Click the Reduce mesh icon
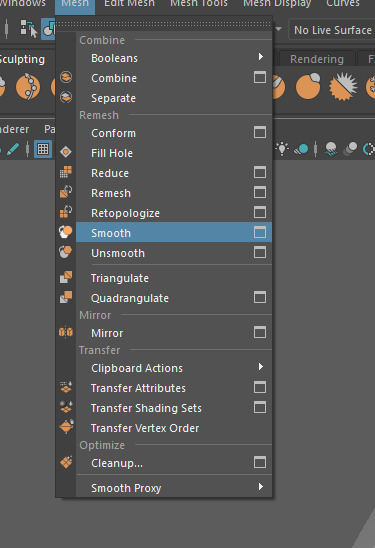The height and width of the screenshot is (548, 375). (x=66, y=172)
